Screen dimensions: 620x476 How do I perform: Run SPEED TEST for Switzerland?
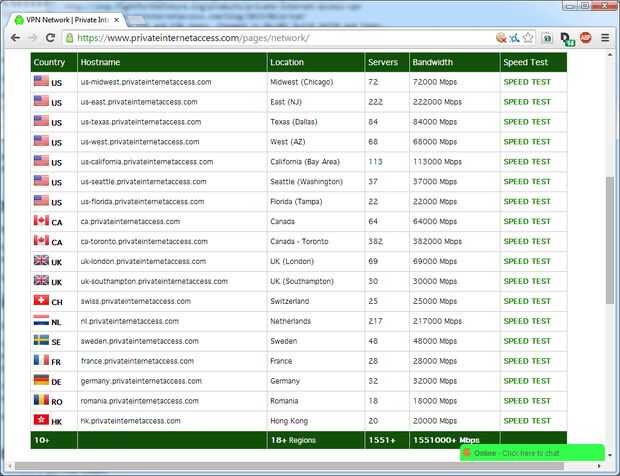(527, 301)
